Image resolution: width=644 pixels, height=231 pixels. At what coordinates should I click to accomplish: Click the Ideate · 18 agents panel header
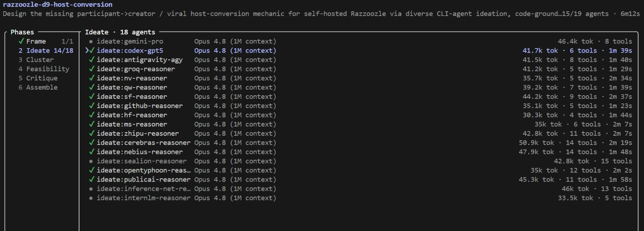coord(120,32)
